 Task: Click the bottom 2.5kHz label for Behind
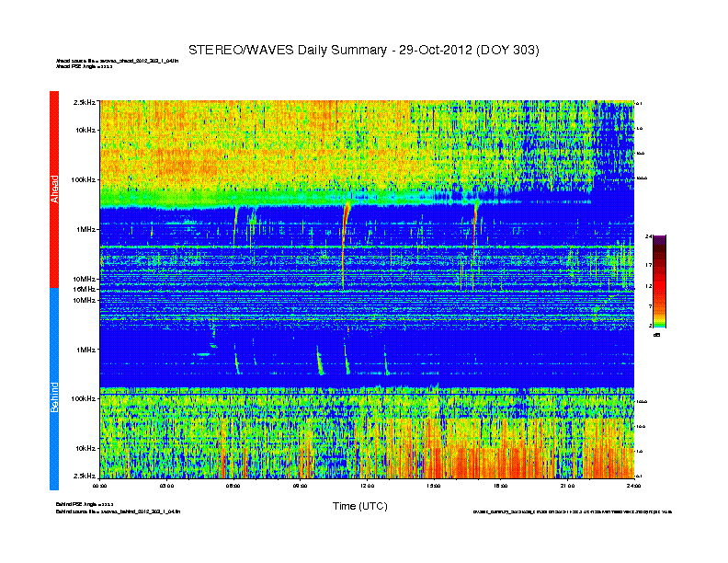coord(84,476)
